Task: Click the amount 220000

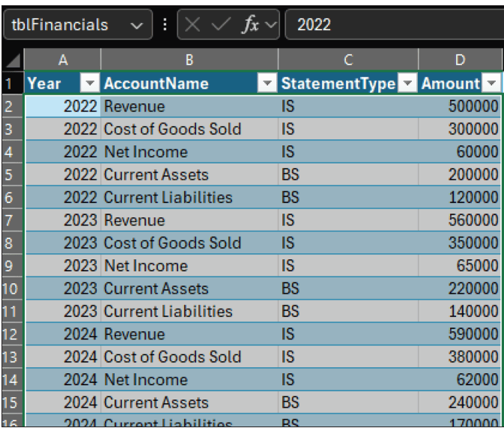Action: (460, 289)
